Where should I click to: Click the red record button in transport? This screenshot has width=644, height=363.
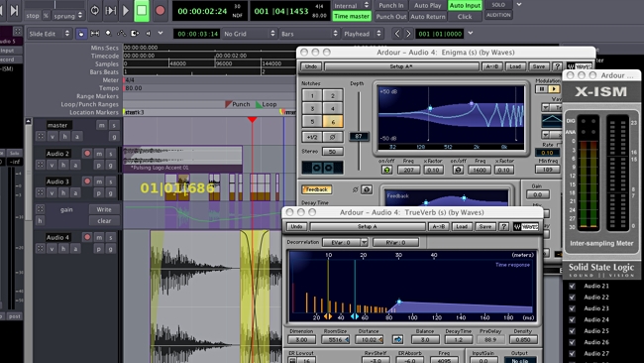161,10
